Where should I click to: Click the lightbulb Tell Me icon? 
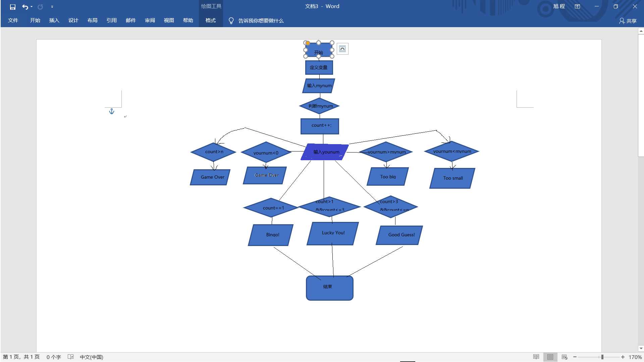(231, 21)
